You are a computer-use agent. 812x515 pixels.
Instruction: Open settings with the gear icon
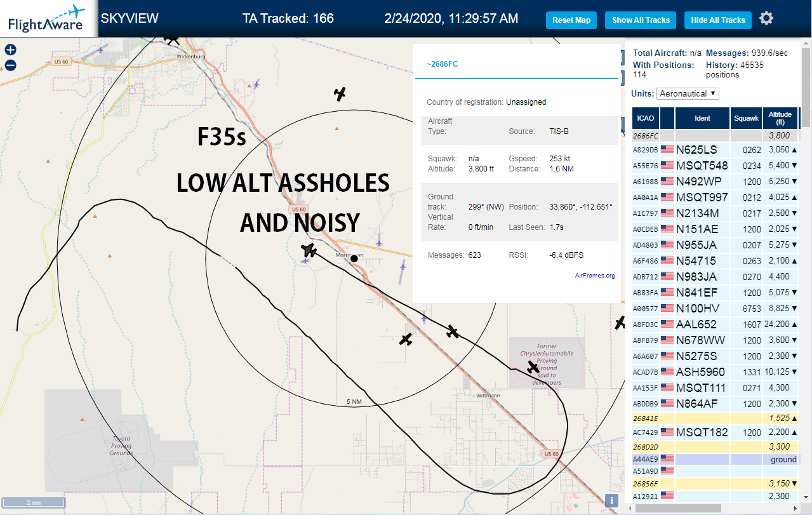point(766,18)
